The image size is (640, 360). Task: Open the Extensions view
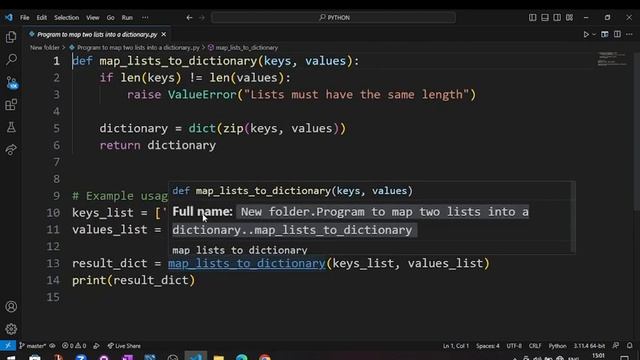[x=11, y=105]
